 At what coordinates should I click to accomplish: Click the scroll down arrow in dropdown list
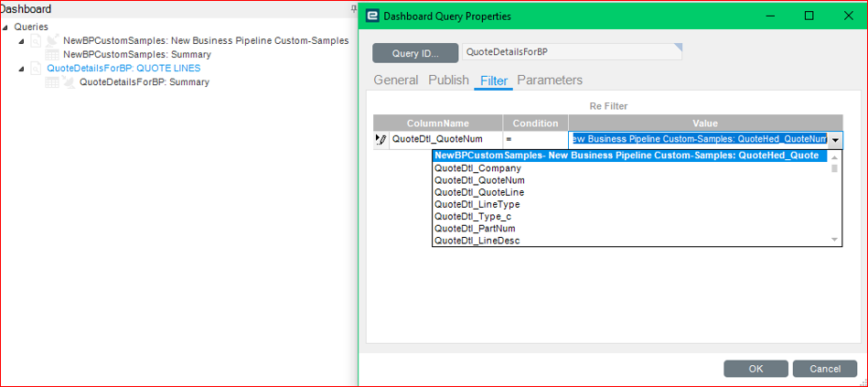pos(835,239)
